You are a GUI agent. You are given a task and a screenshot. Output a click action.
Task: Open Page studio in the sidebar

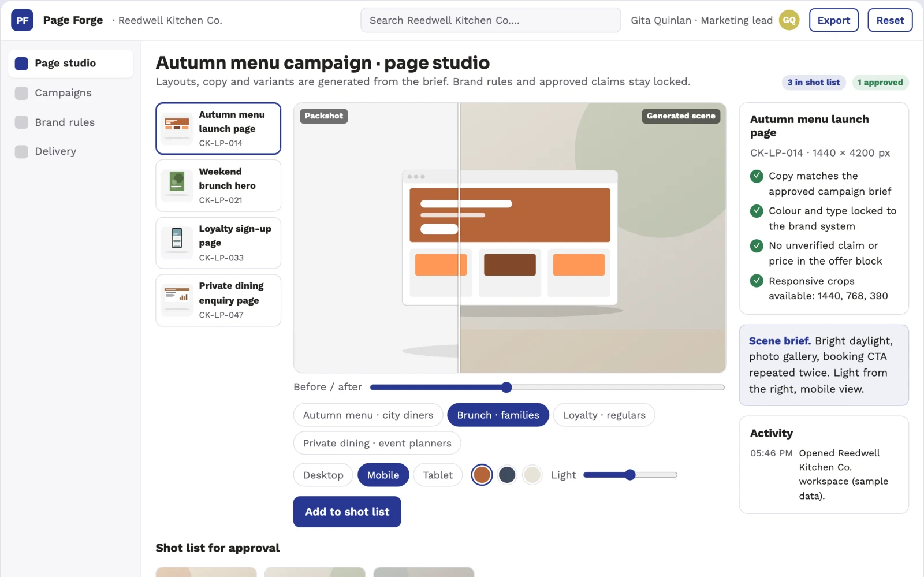click(70, 64)
